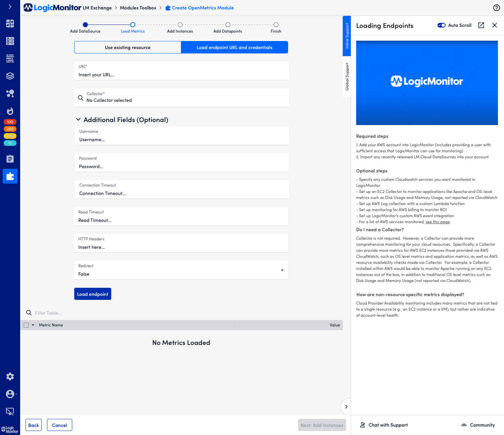Select Load endpoint URL and credentials tab
The width and height of the screenshot is (504, 435).
pyautogui.click(x=235, y=47)
